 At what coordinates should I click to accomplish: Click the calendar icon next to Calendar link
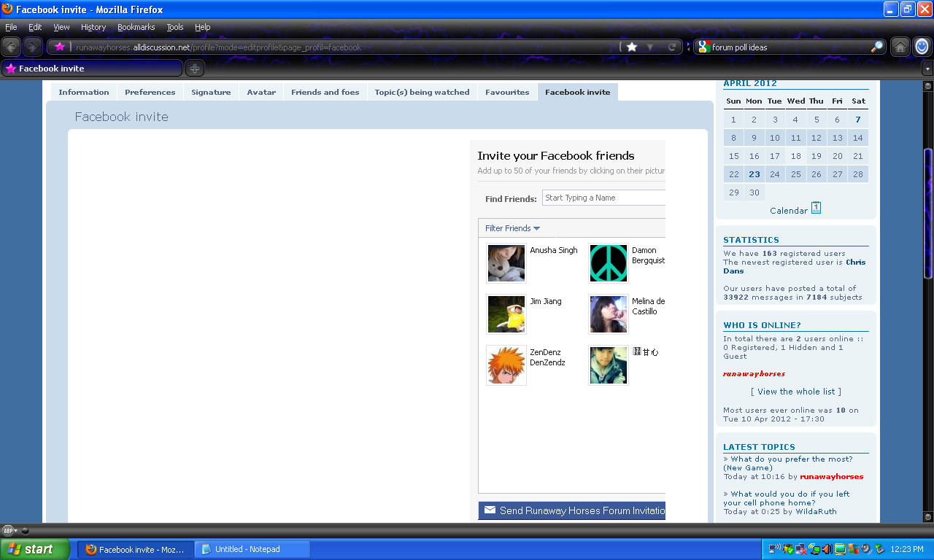[817, 209]
